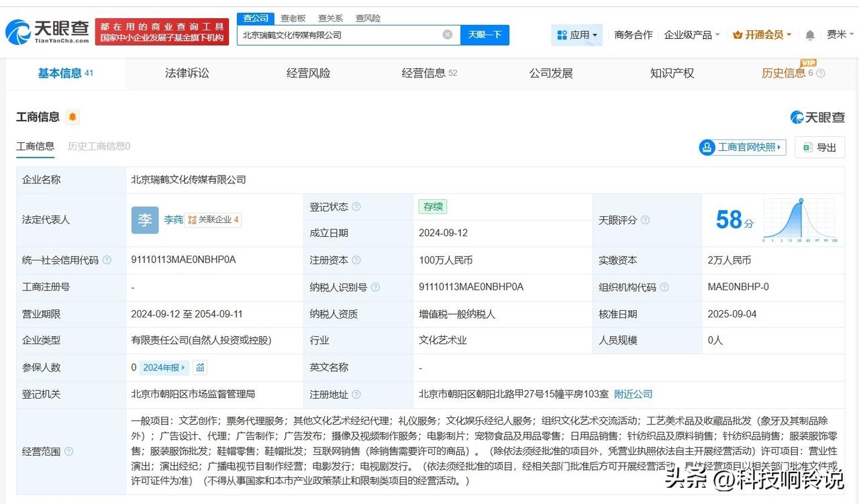Viewport: 859px width, 504px height.
Task: Click the company name in the 企业名称 row
Action: coord(189,180)
